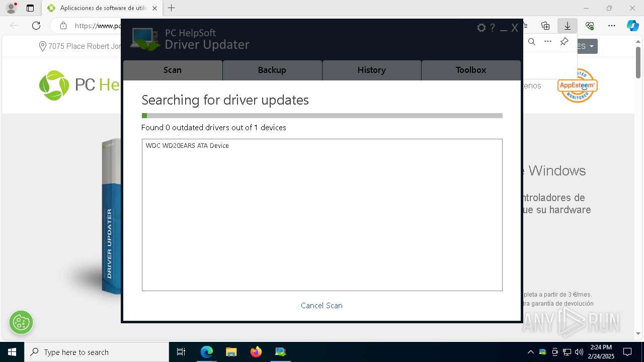This screenshot has width=644, height=362.
Task: Open the Toolbox tab
Action: (x=471, y=70)
